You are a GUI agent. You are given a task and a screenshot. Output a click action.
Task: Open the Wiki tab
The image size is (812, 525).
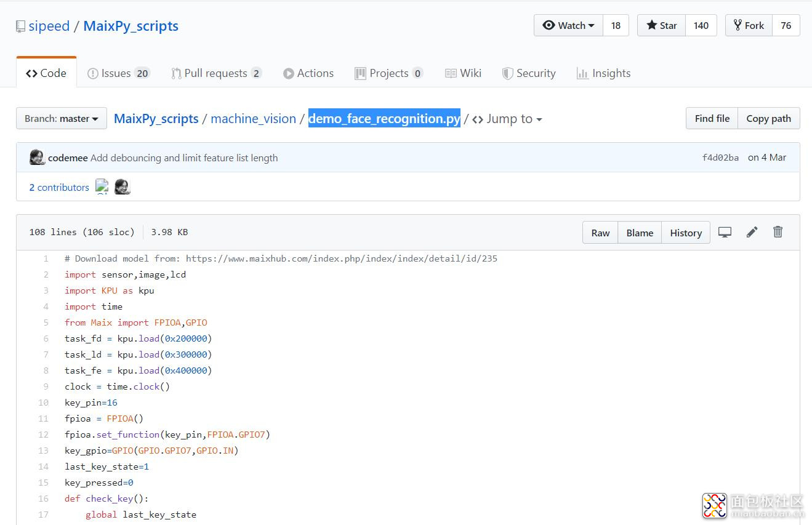pyautogui.click(x=463, y=73)
